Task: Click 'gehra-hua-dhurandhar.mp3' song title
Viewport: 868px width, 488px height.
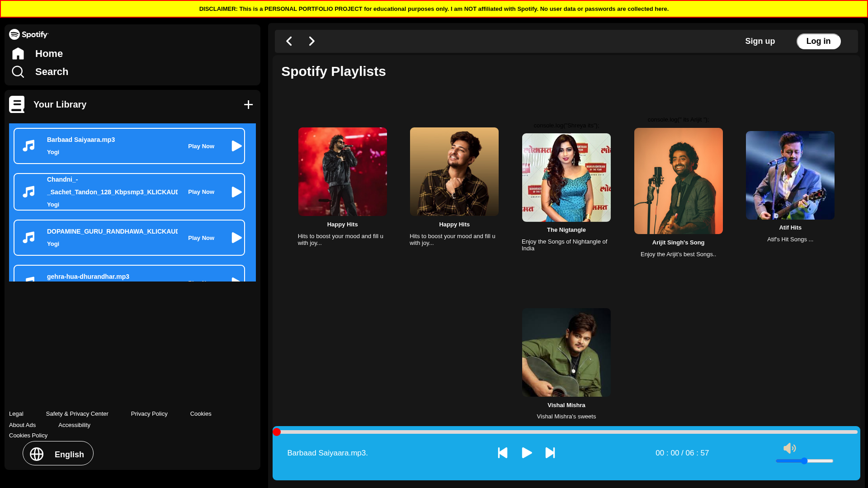Action: click(88, 277)
